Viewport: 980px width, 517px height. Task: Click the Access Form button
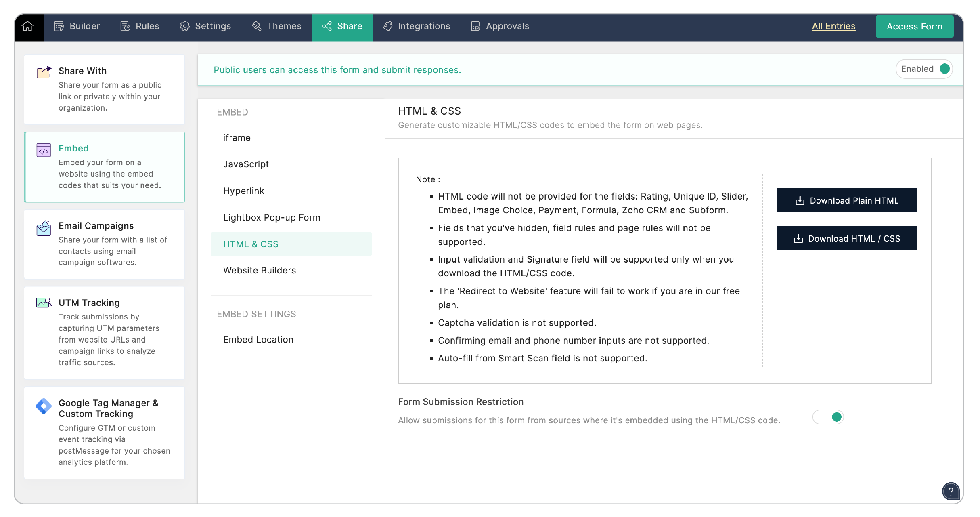pos(914,26)
